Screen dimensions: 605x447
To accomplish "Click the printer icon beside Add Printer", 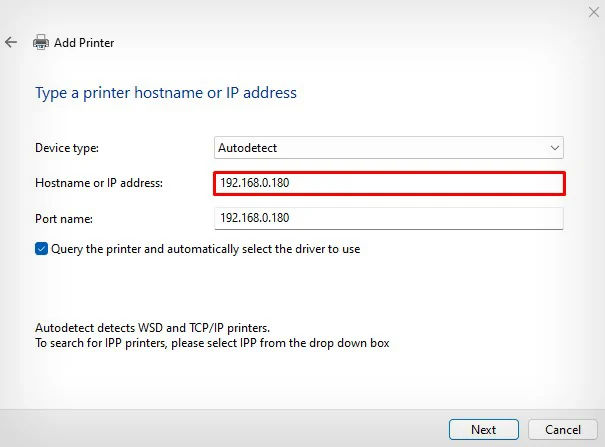I will 41,43.
